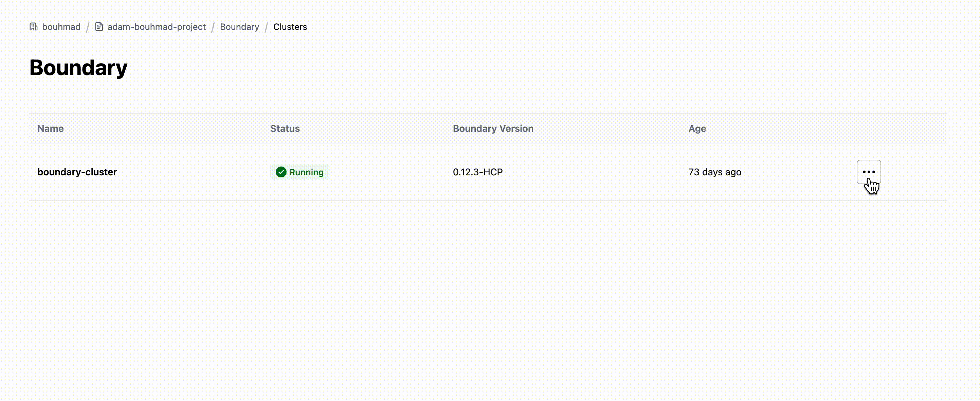Viewport: 980px width, 401px height.
Task: Click the project document icon in breadcrumb
Action: click(99, 27)
